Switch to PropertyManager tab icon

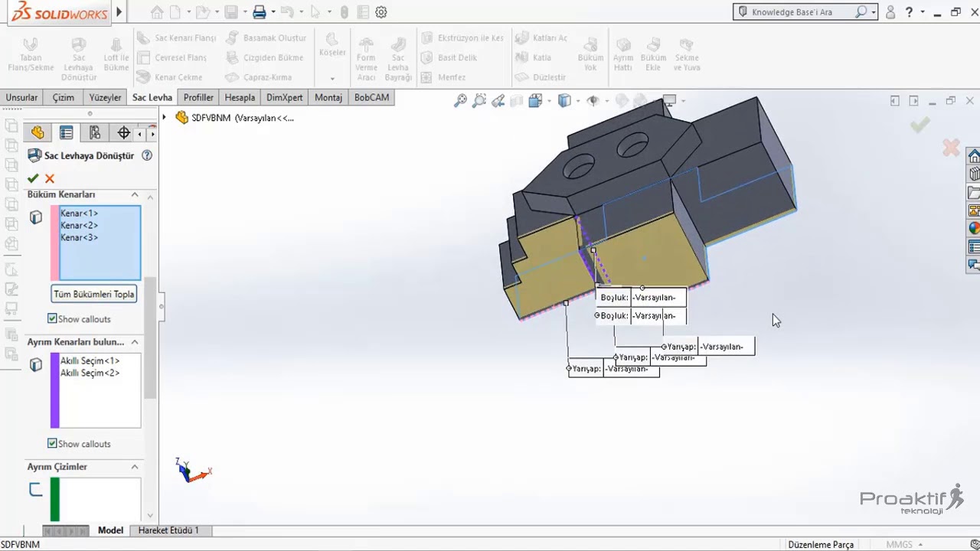point(67,133)
